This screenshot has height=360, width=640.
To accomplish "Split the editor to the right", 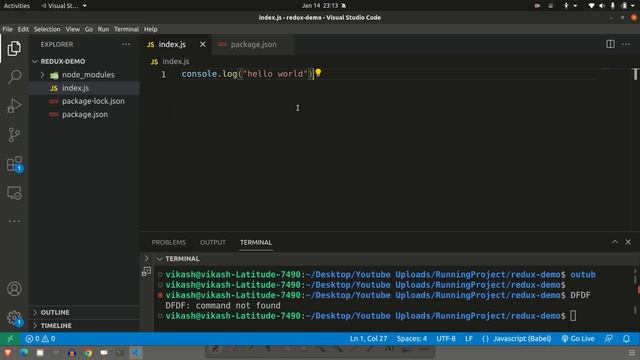I will pos(610,44).
